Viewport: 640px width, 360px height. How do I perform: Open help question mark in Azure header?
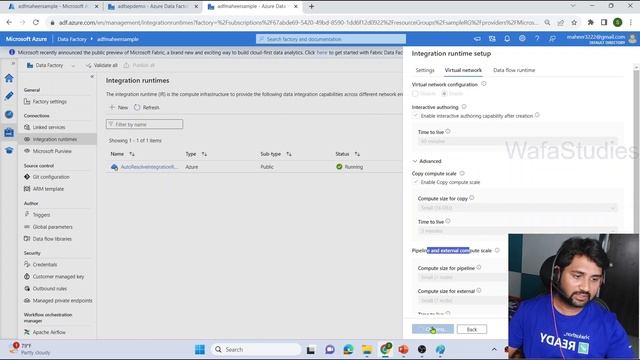(x=537, y=38)
